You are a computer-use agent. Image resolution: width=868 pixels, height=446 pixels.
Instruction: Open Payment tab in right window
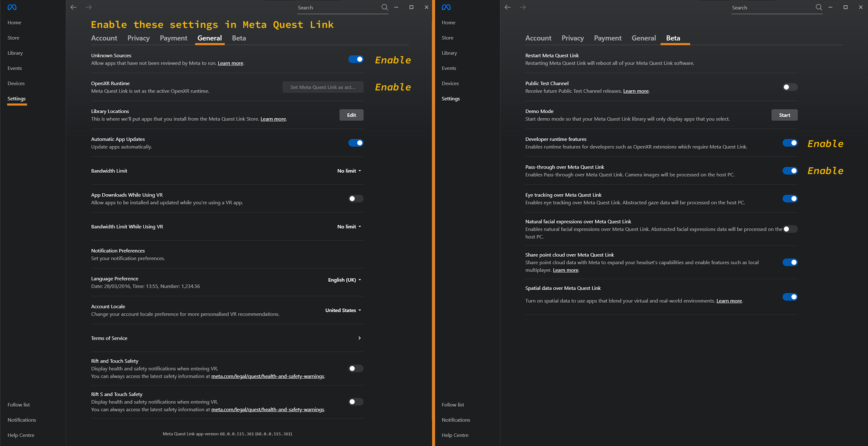(x=608, y=38)
